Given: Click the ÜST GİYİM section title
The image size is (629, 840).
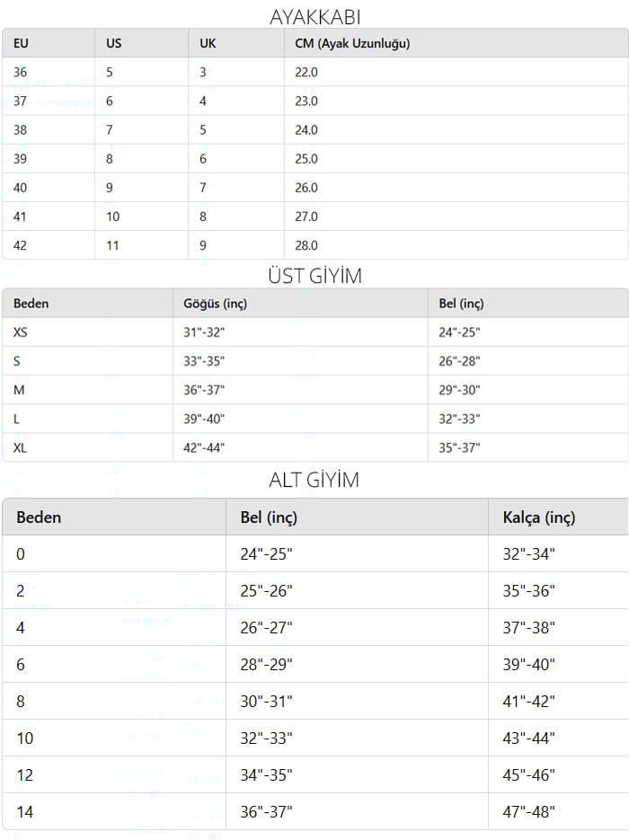Looking at the screenshot, I should coord(315,276).
